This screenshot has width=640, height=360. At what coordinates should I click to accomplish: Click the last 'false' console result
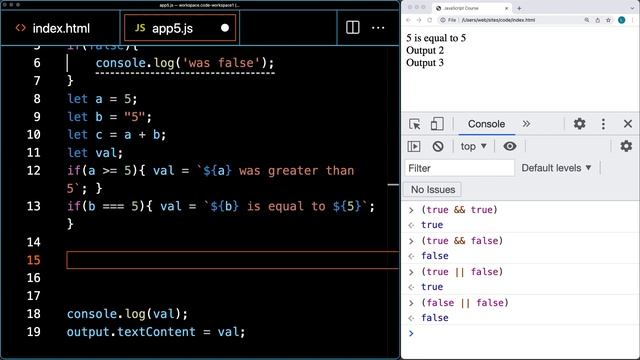click(435, 318)
